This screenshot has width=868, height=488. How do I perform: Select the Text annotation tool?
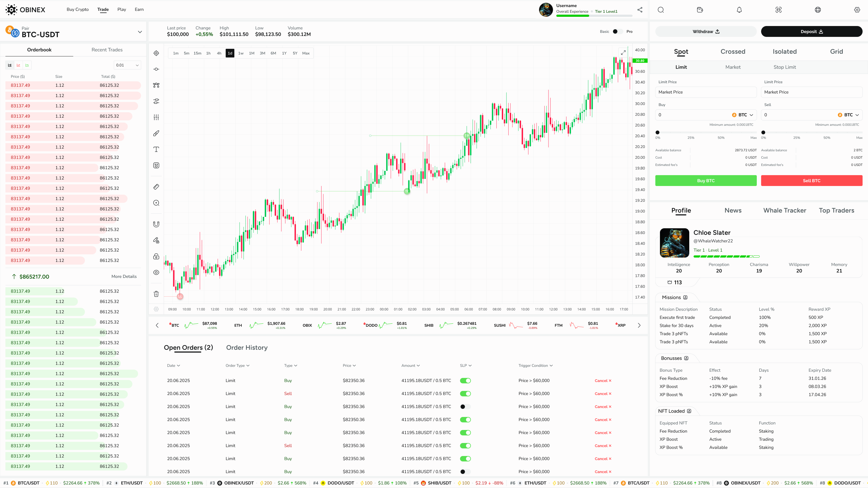coord(156,149)
